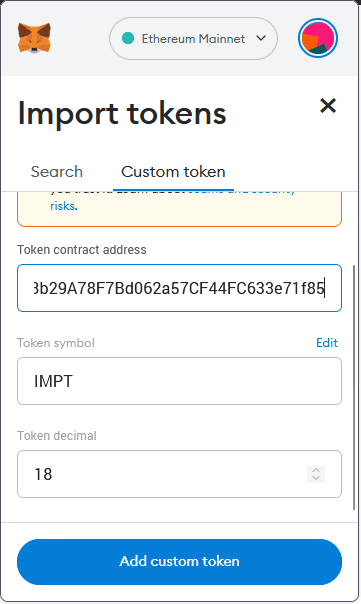Click the MetaMask fox logo
This screenshot has width=361, height=604.
(x=34, y=38)
